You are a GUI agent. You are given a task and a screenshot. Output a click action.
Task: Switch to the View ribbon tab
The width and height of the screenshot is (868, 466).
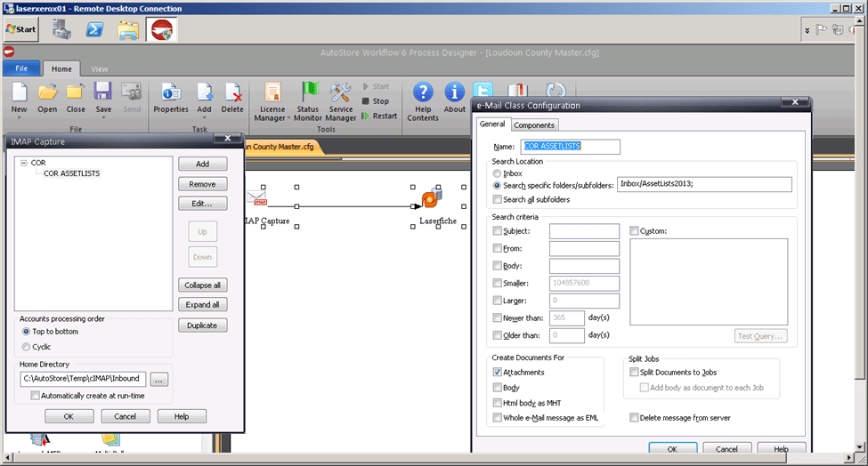tap(100, 69)
